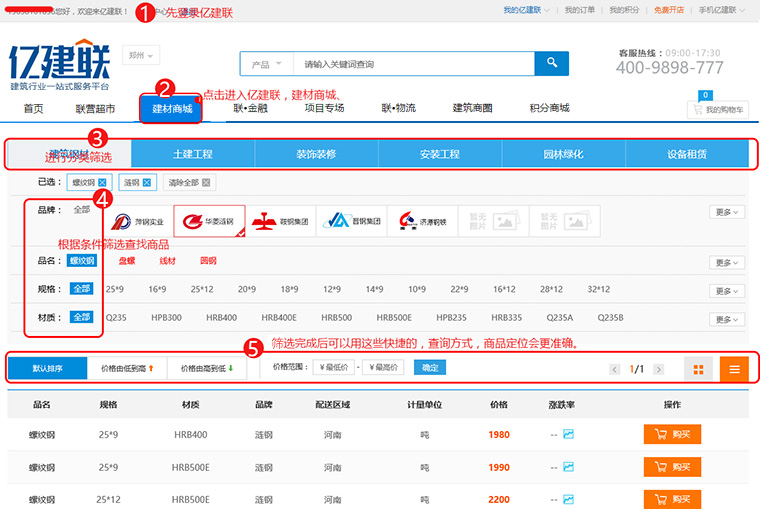Open the 郑州 city selector dropdown

pos(143,55)
